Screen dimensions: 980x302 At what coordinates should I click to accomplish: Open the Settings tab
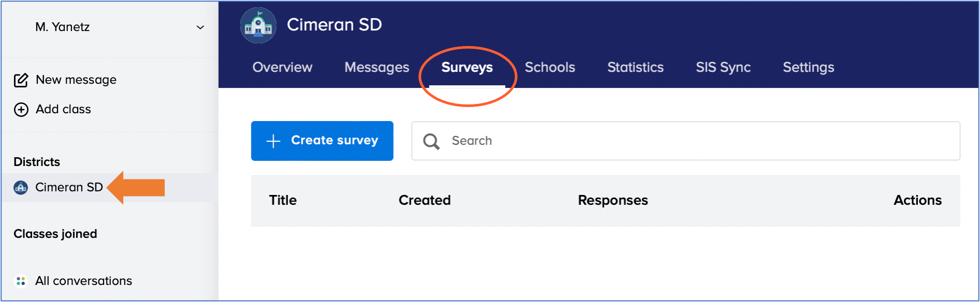click(x=808, y=68)
